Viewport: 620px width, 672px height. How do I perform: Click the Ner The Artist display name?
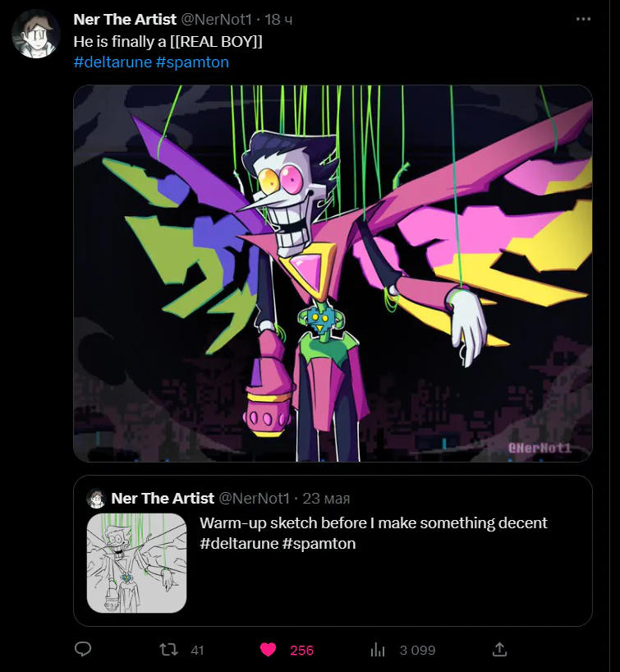[x=125, y=19]
